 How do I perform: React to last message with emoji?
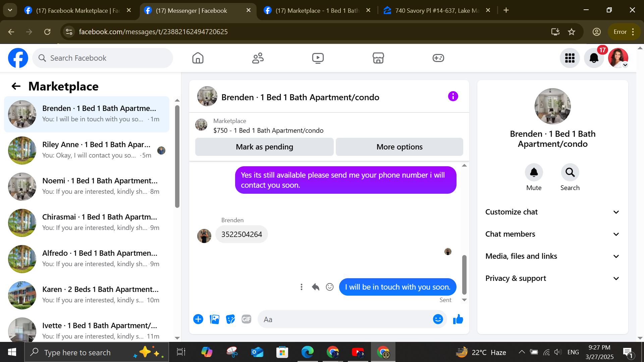[x=330, y=287]
